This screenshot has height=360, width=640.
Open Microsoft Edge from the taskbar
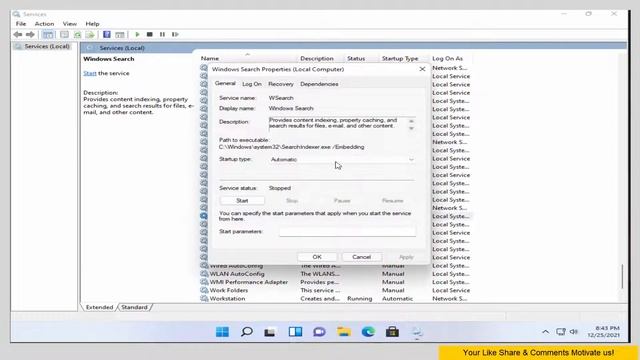(368, 332)
